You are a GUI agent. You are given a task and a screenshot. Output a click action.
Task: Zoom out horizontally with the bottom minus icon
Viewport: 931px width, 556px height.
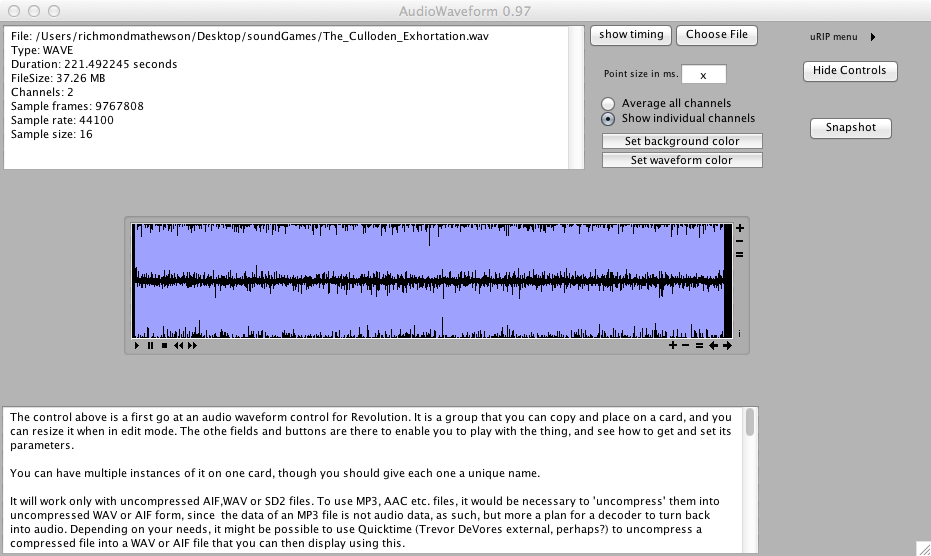tap(686, 346)
